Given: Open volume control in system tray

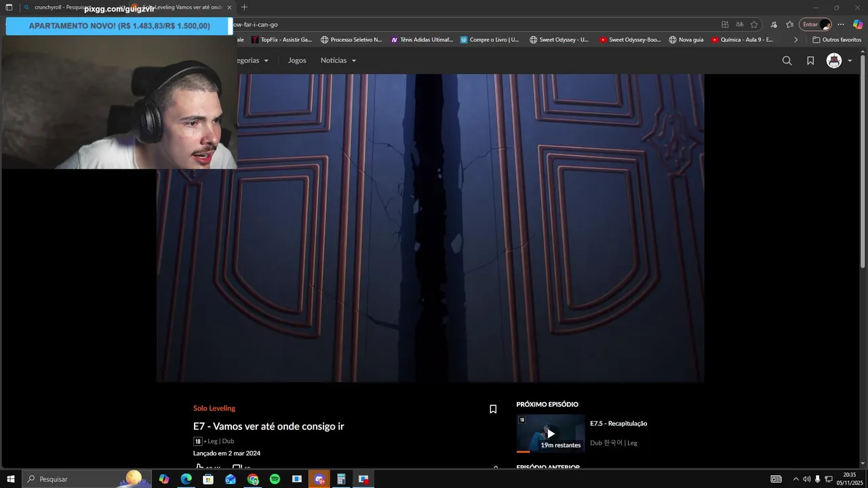Looking at the screenshot, I should tap(806, 479).
